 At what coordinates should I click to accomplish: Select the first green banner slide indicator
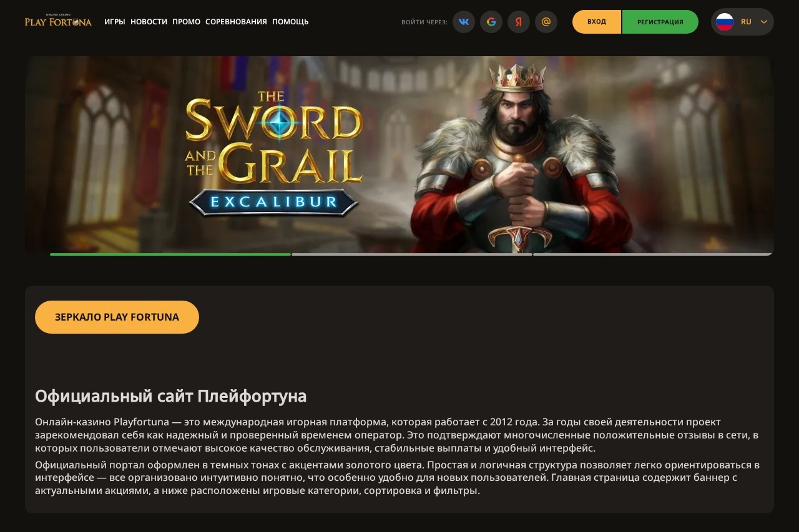[170, 254]
